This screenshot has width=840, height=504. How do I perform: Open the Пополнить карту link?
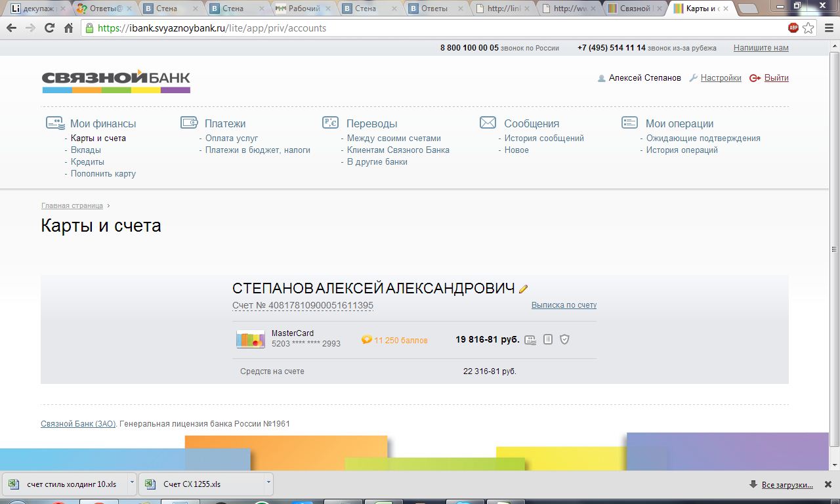[x=104, y=174]
